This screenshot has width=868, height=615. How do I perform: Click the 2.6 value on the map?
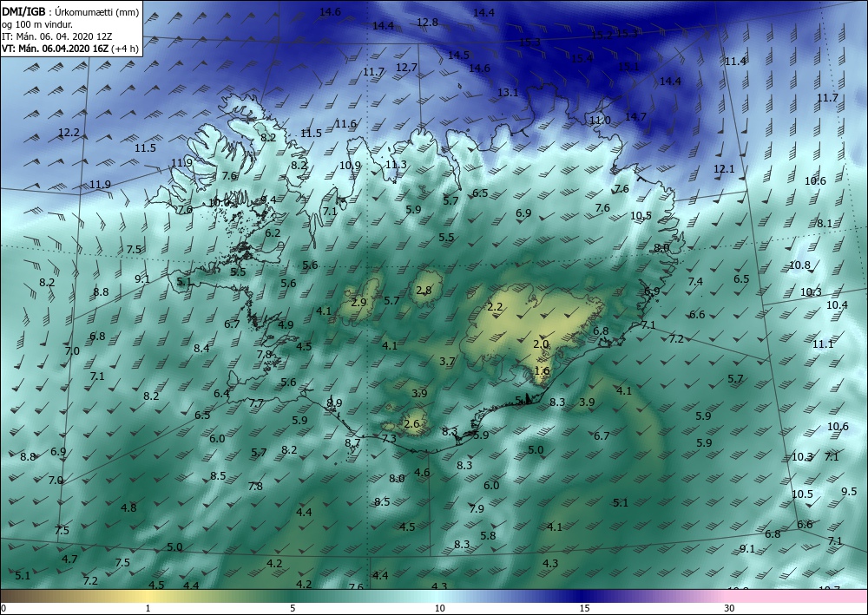tap(411, 423)
